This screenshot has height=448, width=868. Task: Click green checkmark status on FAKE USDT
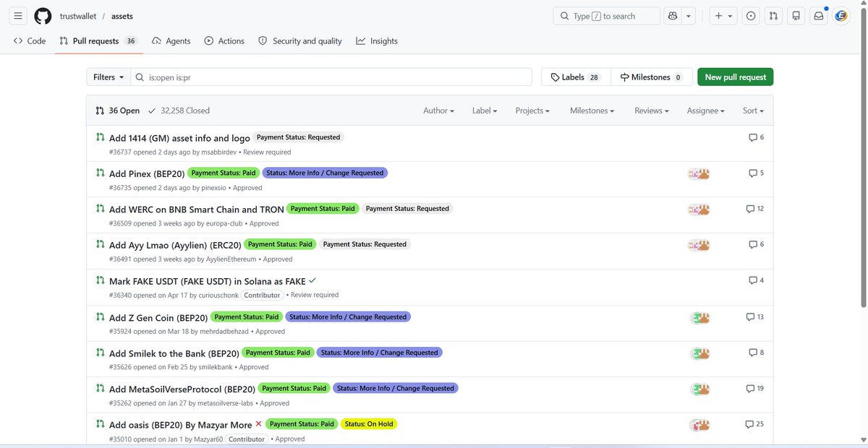[312, 280]
